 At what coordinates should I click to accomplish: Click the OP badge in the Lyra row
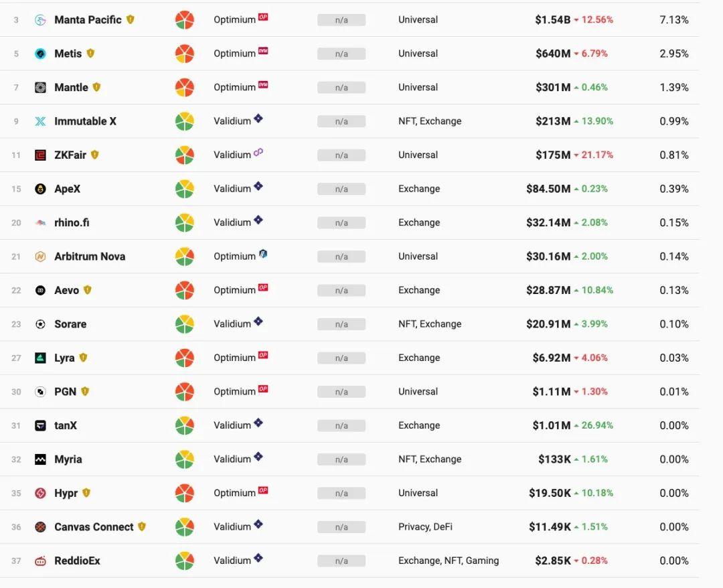[263, 355]
